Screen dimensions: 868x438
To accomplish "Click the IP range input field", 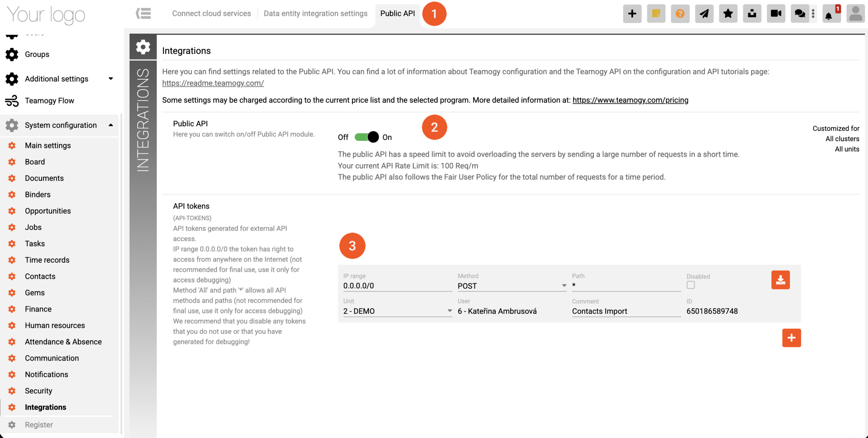I will coord(397,286).
